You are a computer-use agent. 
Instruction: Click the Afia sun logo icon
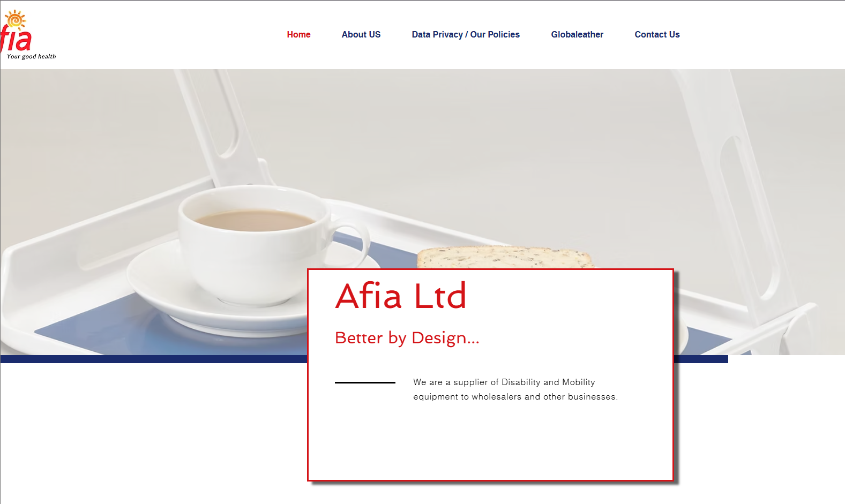tap(15, 19)
